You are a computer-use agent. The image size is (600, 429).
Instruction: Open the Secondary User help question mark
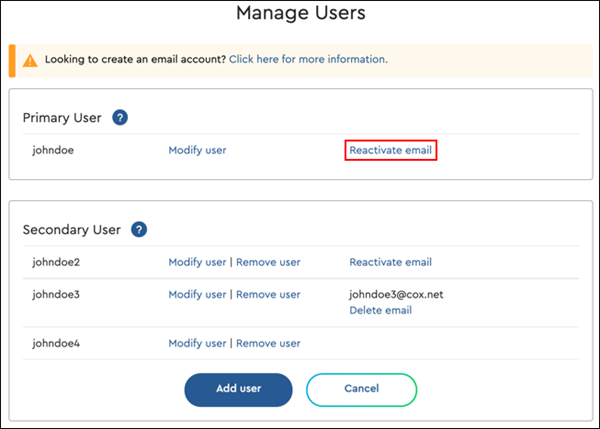139,230
